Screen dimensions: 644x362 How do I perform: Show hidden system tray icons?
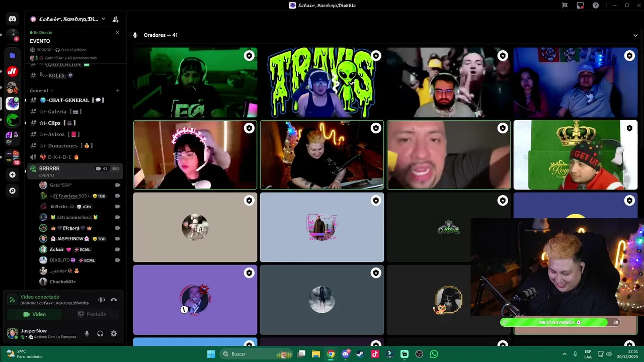564,354
